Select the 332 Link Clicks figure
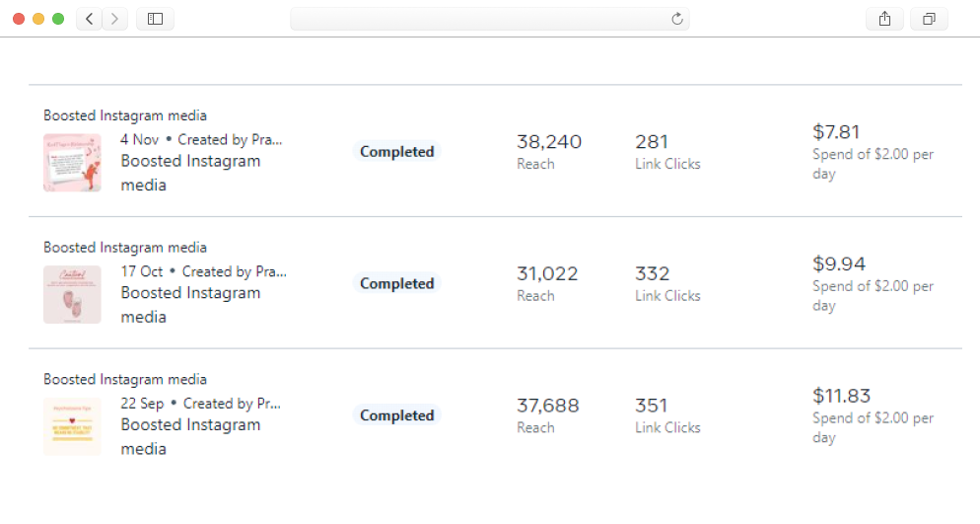 (653, 274)
